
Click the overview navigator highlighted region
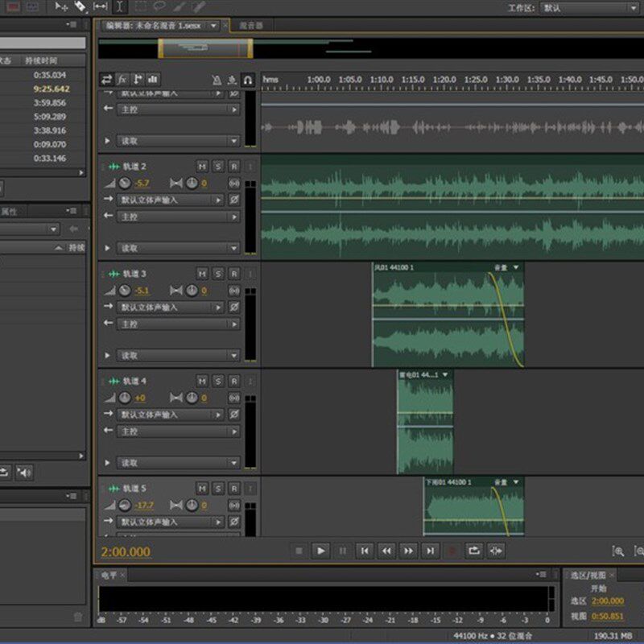click(x=205, y=48)
